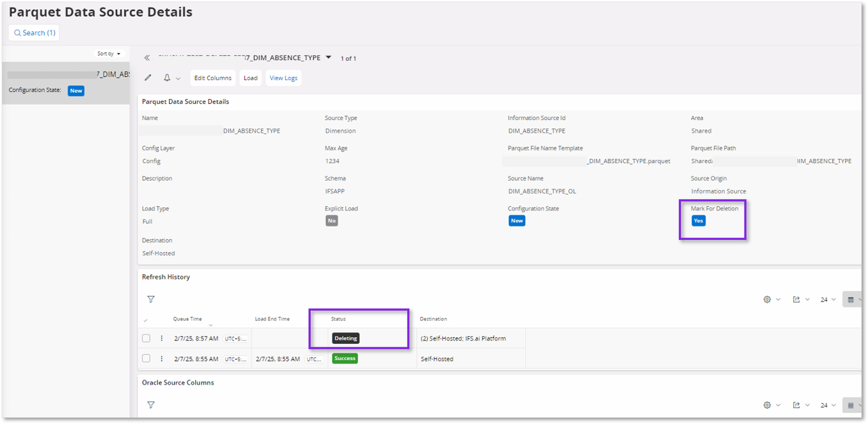This screenshot has height=424, width=868.
Task: Open Refresh History filter icon
Action: click(x=151, y=299)
